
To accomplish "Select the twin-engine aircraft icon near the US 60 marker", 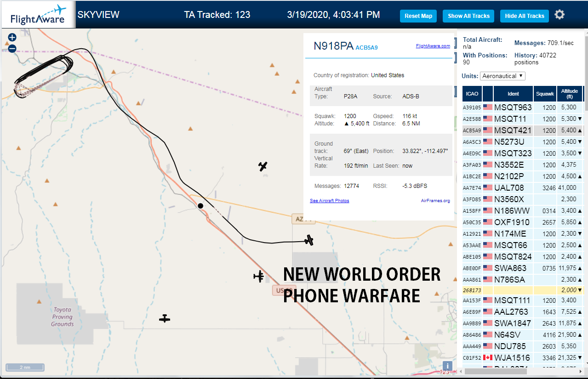I will coord(259,276).
